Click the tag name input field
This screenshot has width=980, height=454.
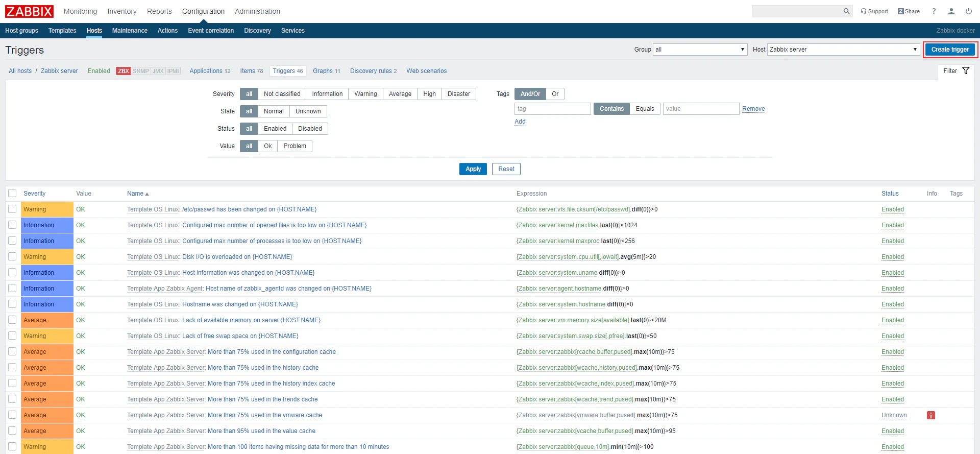[553, 109]
